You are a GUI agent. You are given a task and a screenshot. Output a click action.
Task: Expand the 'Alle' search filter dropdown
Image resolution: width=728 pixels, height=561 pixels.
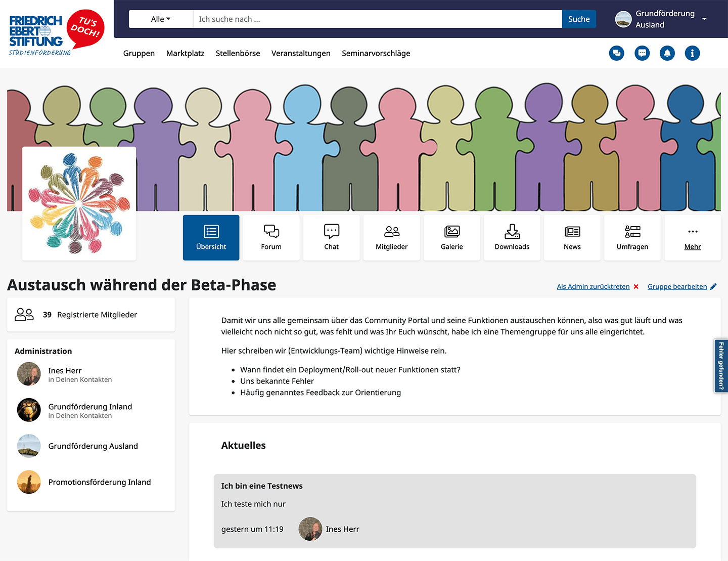[160, 19]
